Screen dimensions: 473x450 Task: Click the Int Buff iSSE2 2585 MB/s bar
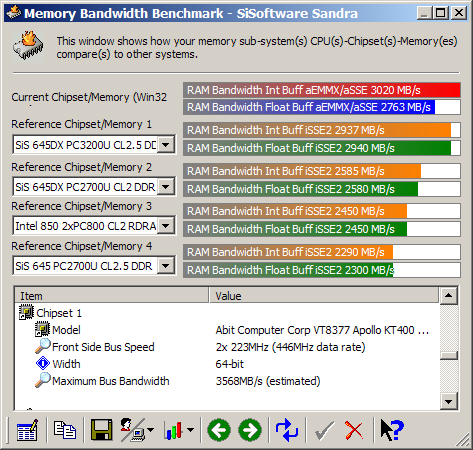(x=322, y=171)
